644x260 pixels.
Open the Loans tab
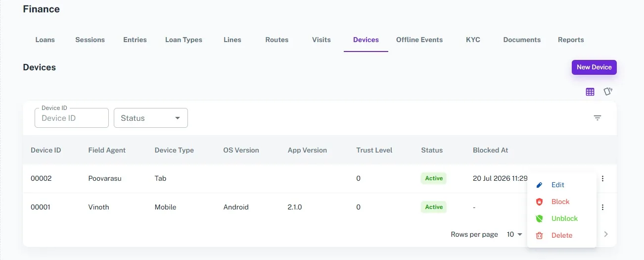pyautogui.click(x=45, y=40)
